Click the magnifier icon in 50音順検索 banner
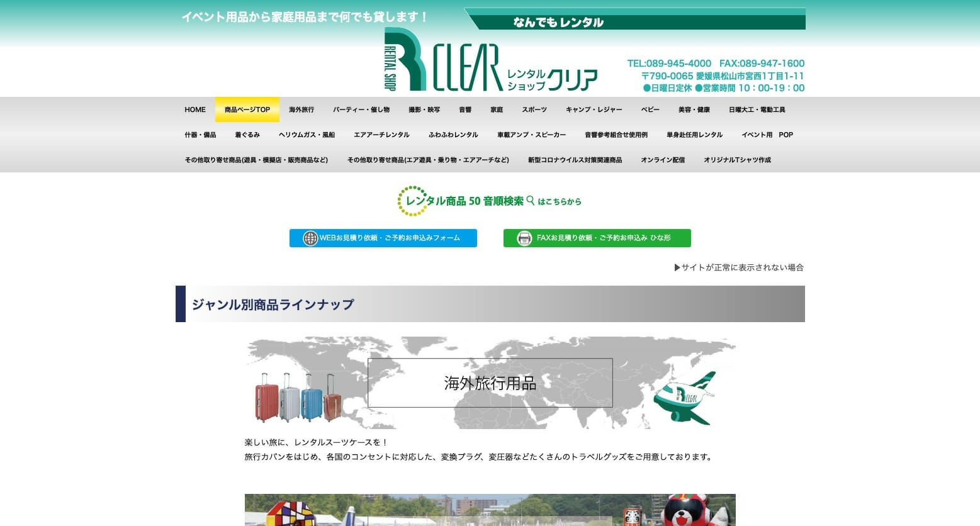 531,201
